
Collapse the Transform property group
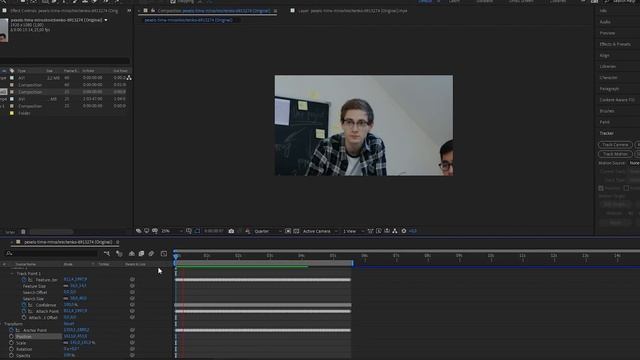coord(1,324)
